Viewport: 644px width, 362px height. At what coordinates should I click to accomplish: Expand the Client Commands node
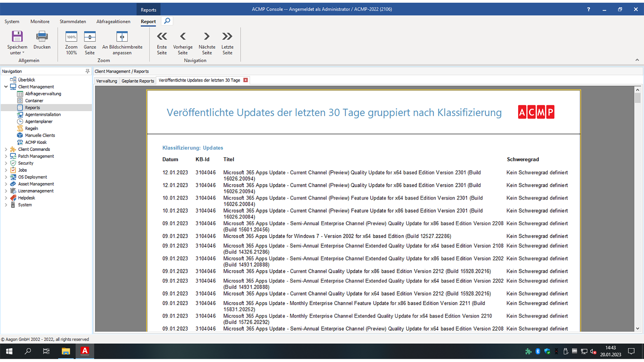coord(6,149)
